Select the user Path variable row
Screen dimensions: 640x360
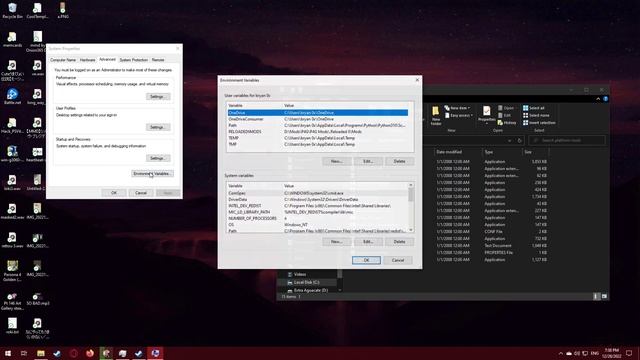318,125
